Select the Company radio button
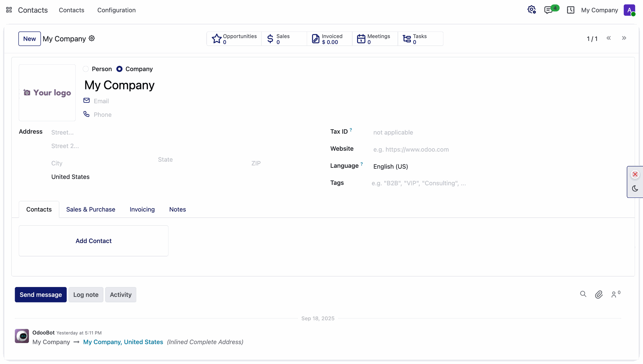643x364 pixels. 119,69
